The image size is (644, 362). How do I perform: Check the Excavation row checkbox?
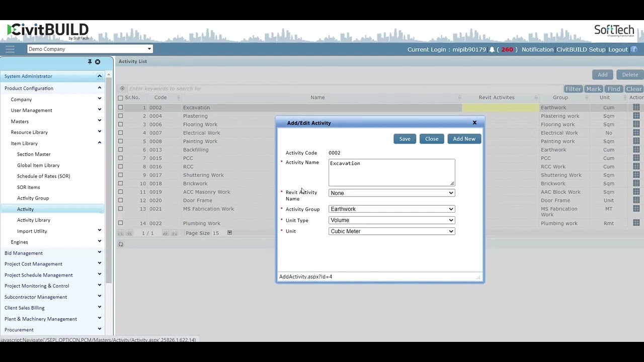point(120,108)
